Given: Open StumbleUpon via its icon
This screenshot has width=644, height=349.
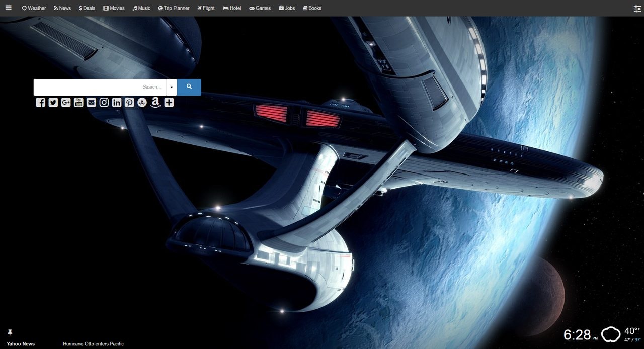Looking at the screenshot, I should point(142,102).
